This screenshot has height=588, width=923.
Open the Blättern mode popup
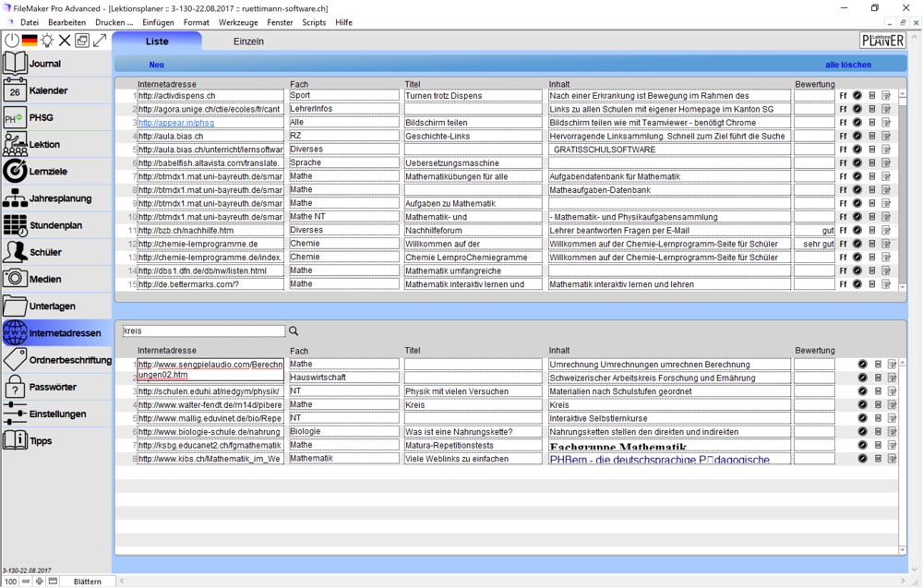click(87, 582)
